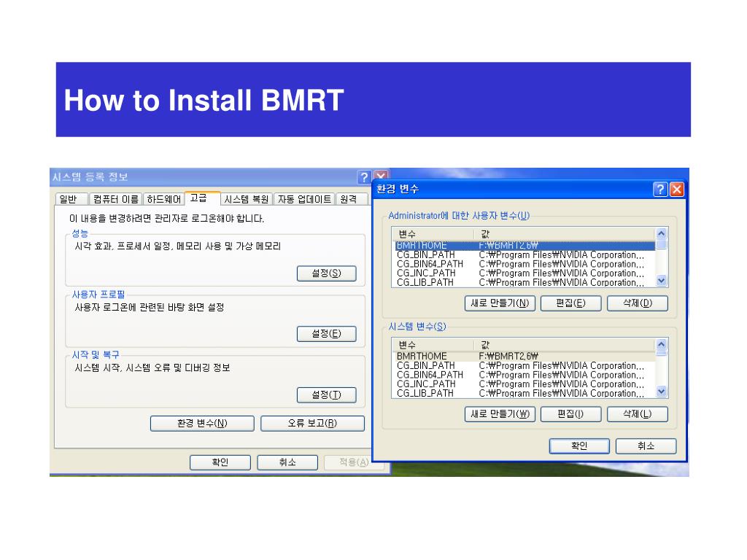Screen dimensions: 747x560
Task: Switch to the 하드웨어 tab
Action: (163, 199)
